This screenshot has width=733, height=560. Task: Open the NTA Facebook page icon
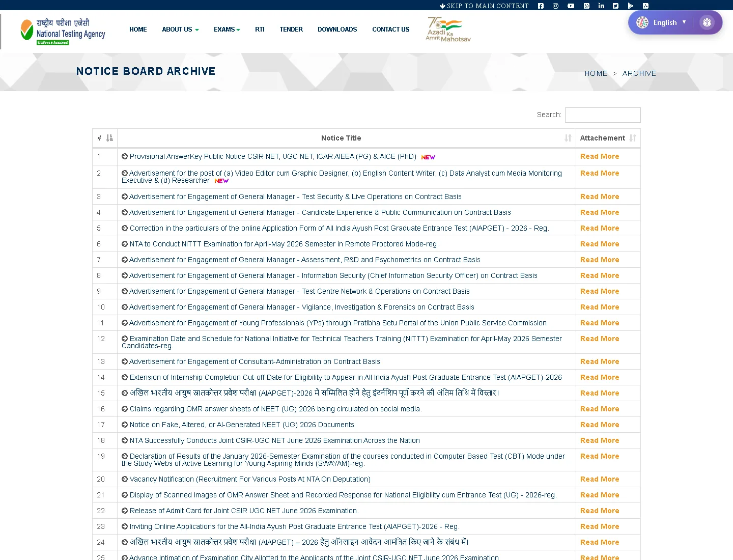click(x=541, y=6)
